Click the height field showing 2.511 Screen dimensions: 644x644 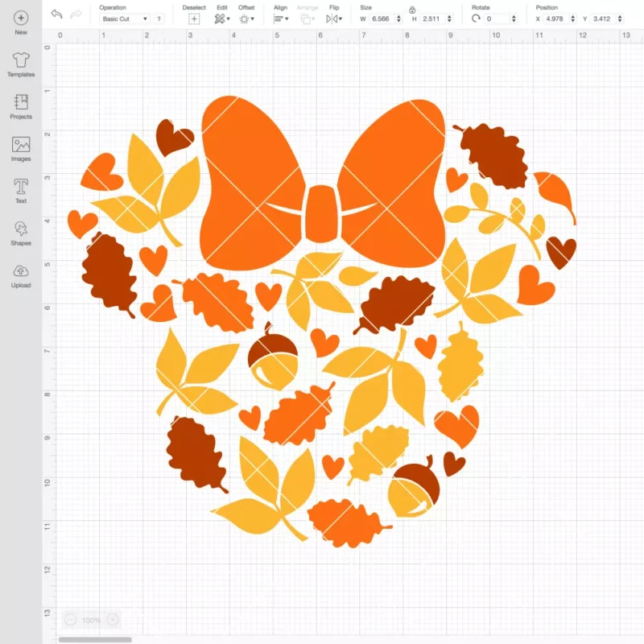432,19
